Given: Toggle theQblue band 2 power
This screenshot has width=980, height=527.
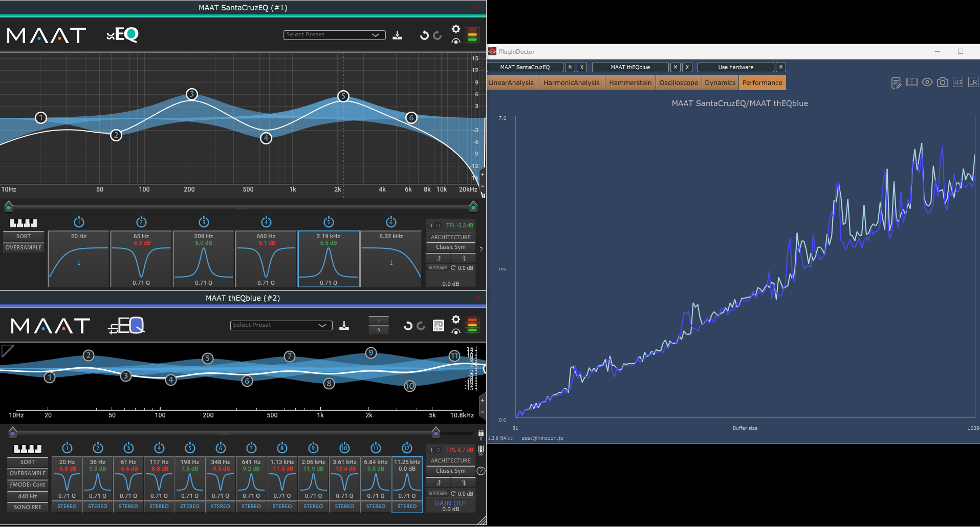Looking at the screenshot, I should pos(98,448).
